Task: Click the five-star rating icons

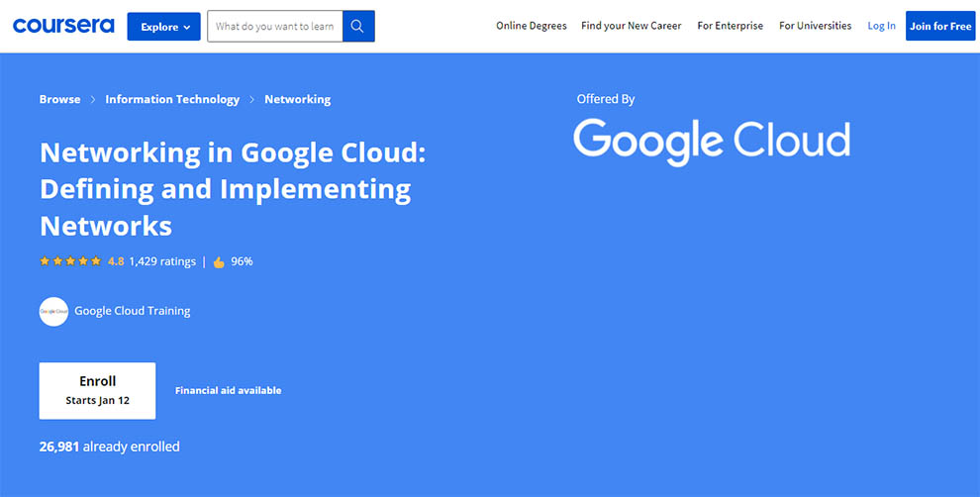Action: tap(70, 261)
